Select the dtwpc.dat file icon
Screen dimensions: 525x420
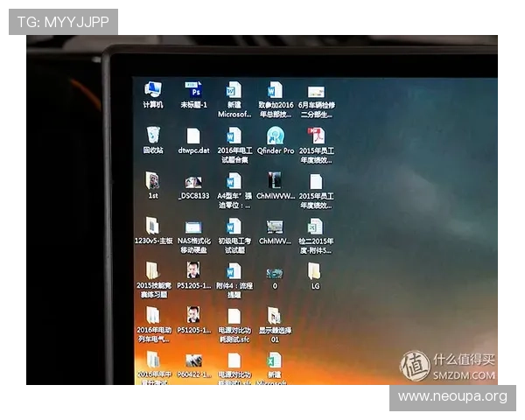[x=193, y=136]
